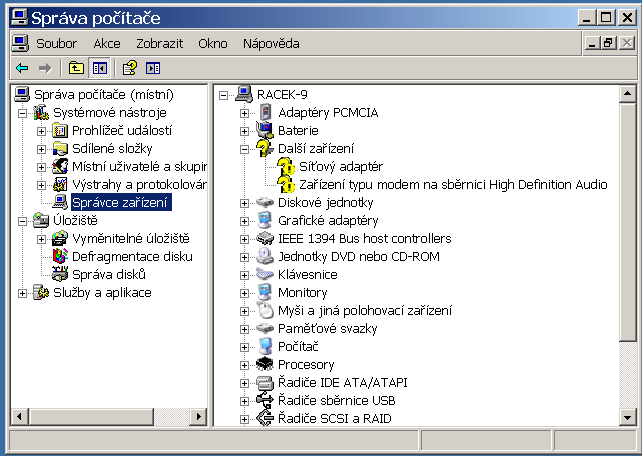The image size is (642, 456).
Task: Select Správce zařízení in the tree
Action: (121, 203)
